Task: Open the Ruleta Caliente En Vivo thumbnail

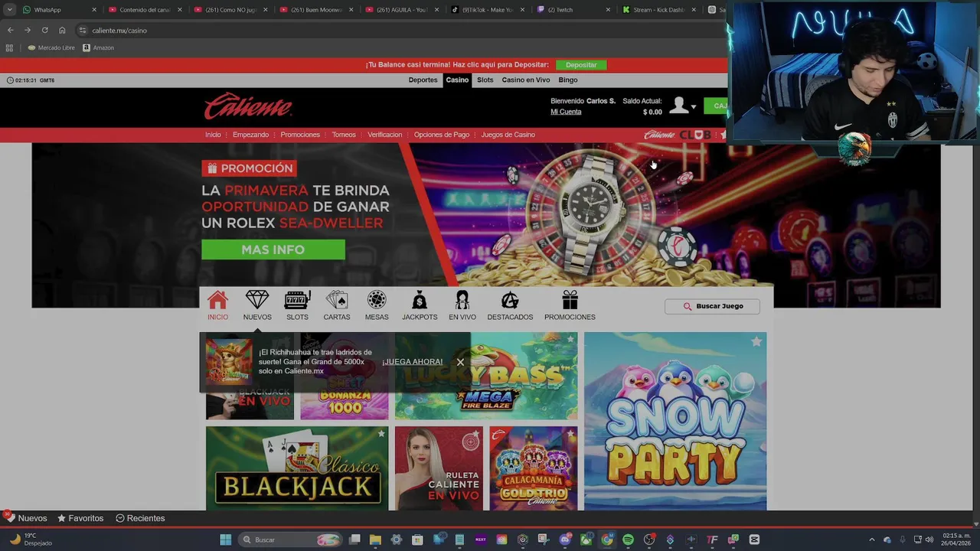Action: tap(439, 468)
